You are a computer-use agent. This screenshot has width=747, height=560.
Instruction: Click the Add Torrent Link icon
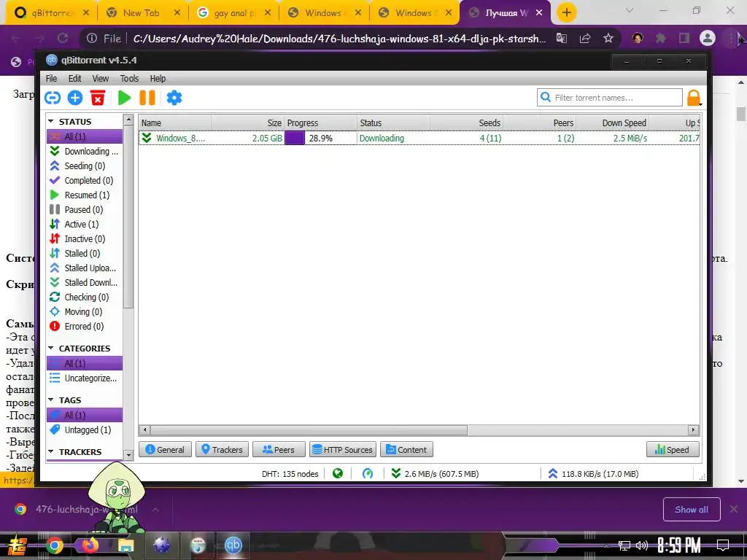point(53,98)
